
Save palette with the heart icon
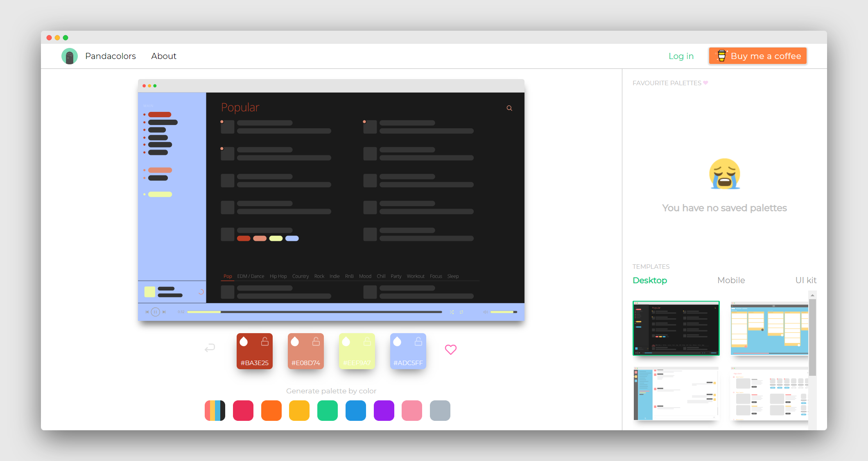pyautogui.click(x=450, y=350)
